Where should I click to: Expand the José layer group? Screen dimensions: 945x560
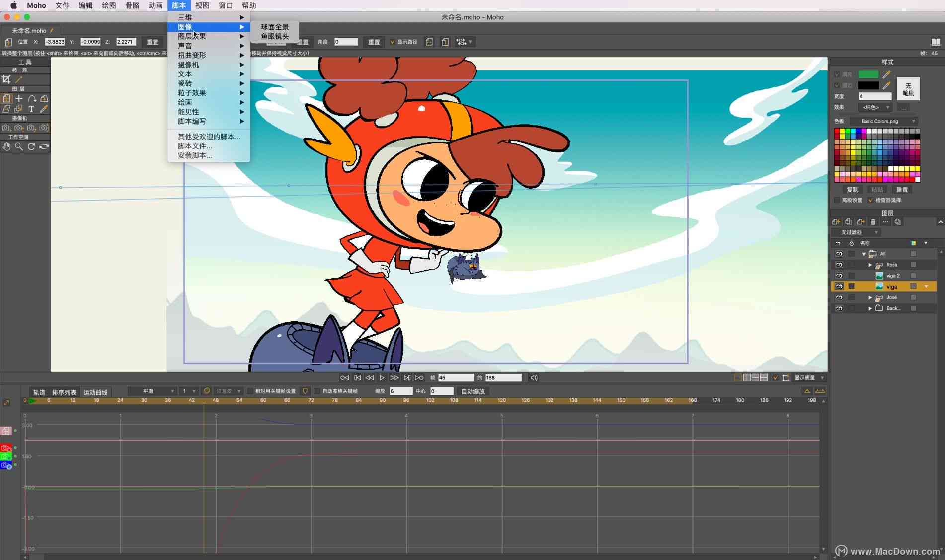[x=870, y=298]
